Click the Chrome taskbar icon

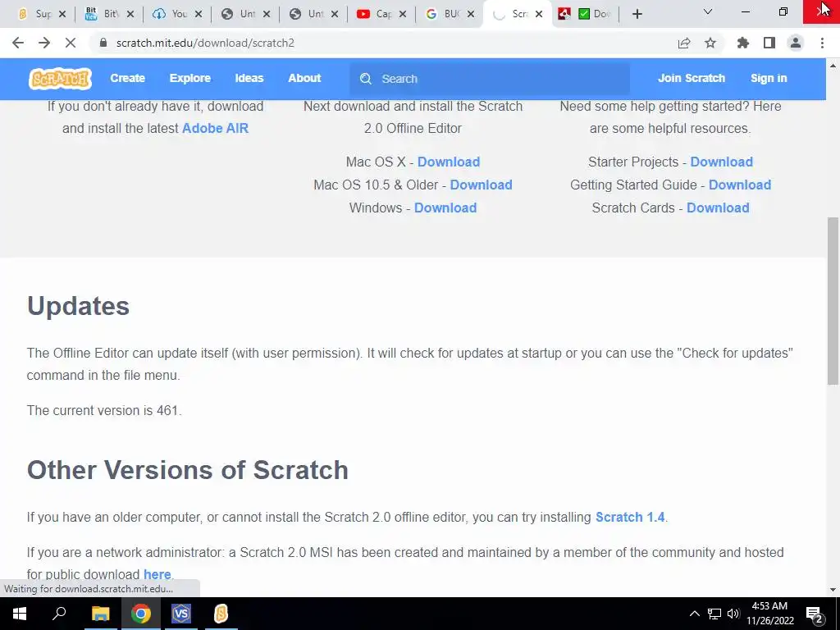pos(141,614)
